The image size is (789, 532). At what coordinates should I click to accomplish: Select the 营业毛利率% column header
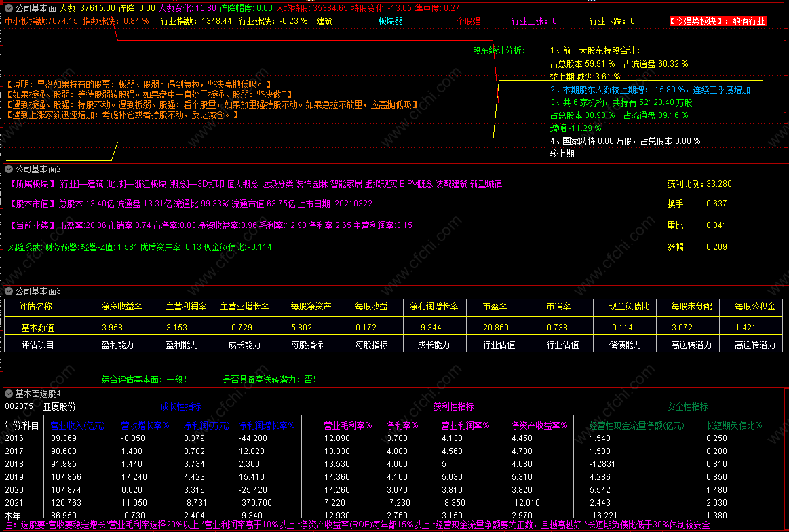click(x=348, y=426)
